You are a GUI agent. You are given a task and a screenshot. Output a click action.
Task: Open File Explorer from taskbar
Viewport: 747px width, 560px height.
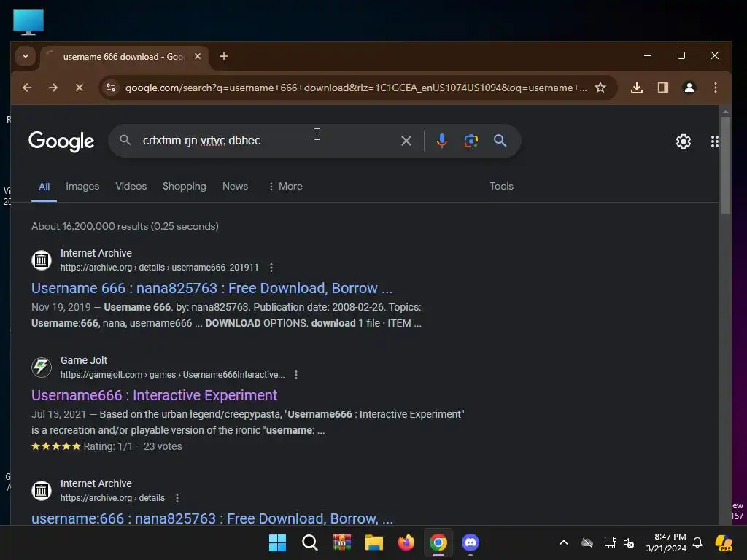[x=374, y=542]
